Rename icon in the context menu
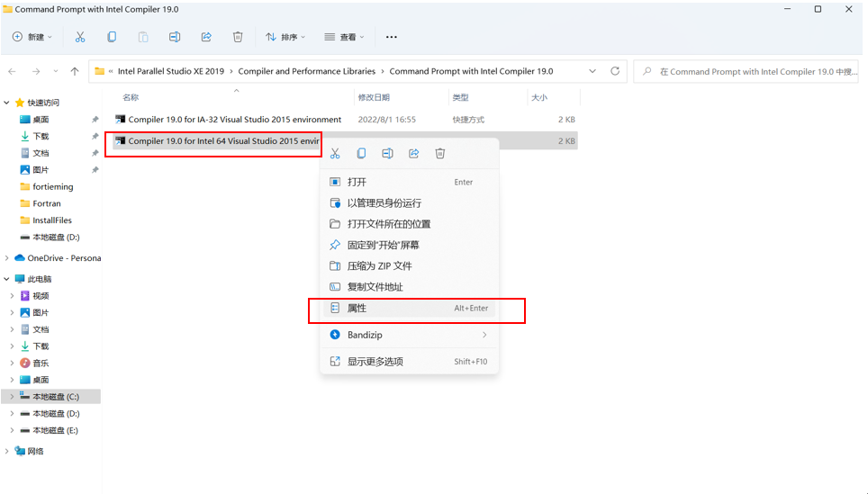The width and height of the screenshot is (868, 494). [x=387, y=153]
